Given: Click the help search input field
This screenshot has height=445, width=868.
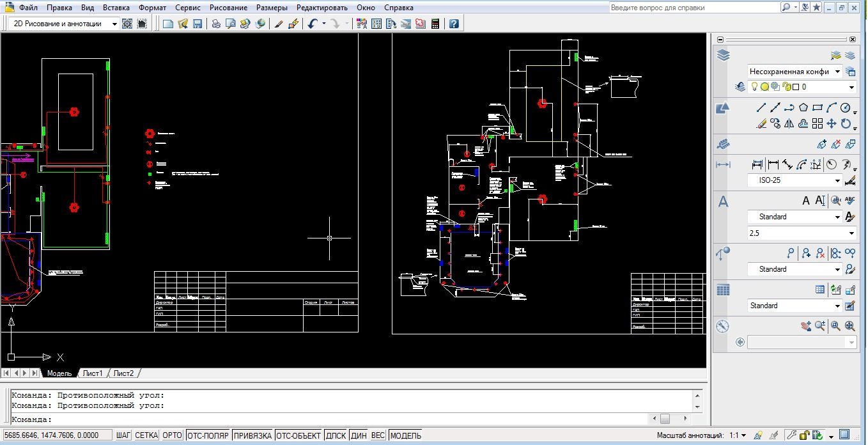Looking at the screenshot, I should click(x=692, y=8).
